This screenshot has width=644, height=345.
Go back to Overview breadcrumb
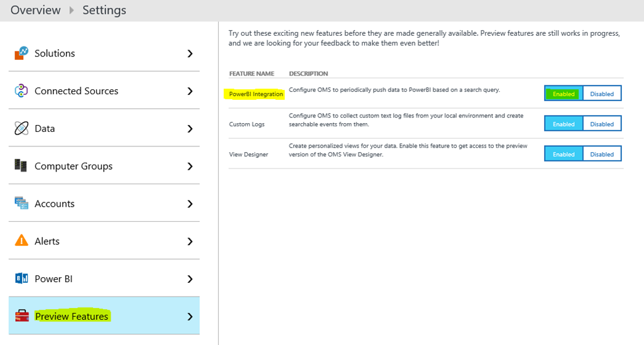coord(35,10)
